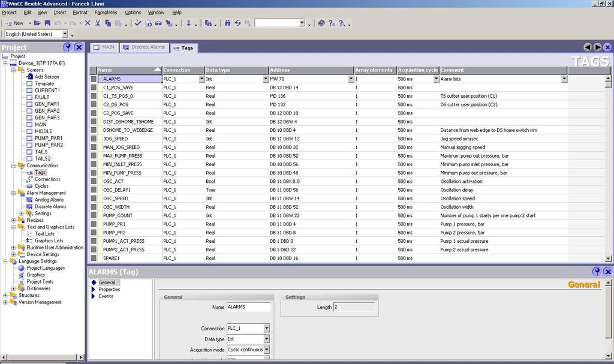Screen dimensions: 614x364
Task: Close the ALARMS (Tag) properties panel
Action: tap(608, 272)
